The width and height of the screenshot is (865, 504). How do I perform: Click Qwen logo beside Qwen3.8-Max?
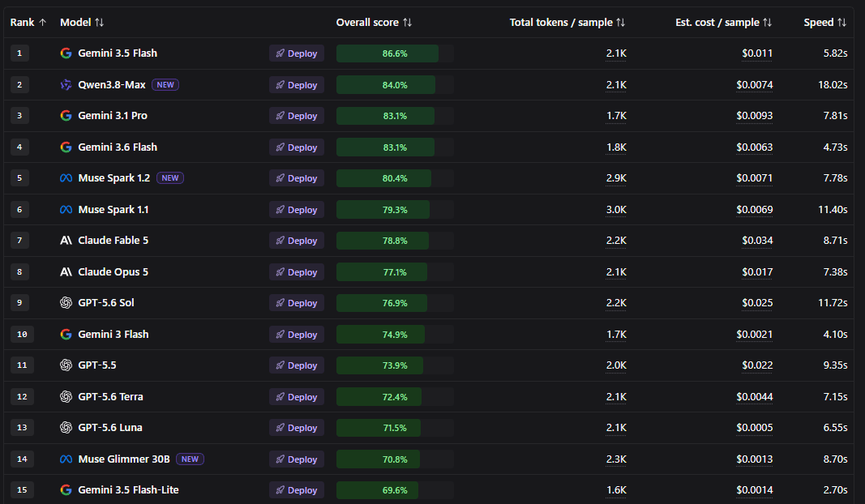(66, 85)
